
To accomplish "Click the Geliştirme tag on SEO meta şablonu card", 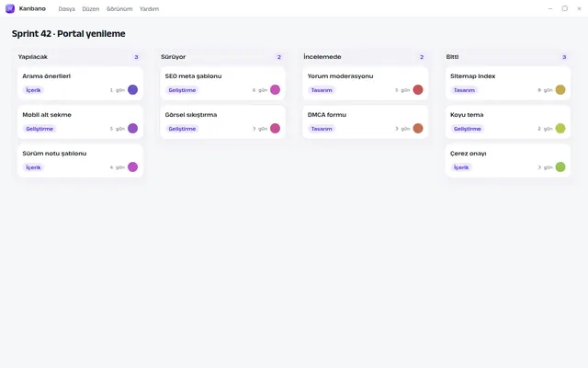I will (182, 90).
